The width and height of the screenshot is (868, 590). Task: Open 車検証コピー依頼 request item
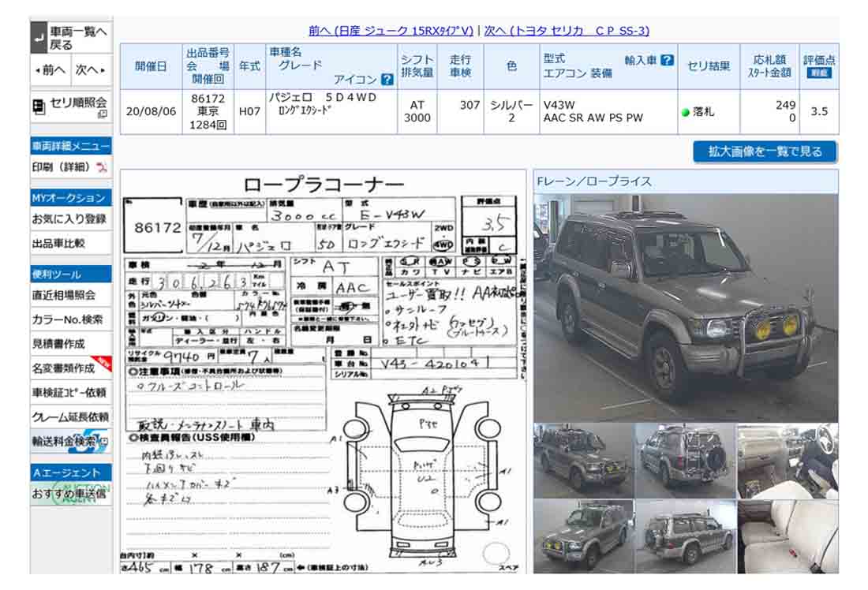(71, 392)
